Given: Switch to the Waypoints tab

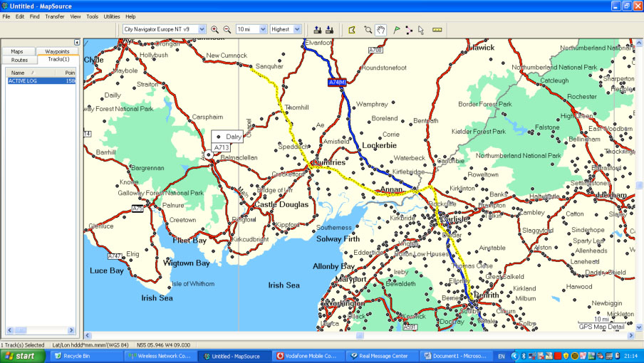Looking at the screenshot, I should coord(57,51).
